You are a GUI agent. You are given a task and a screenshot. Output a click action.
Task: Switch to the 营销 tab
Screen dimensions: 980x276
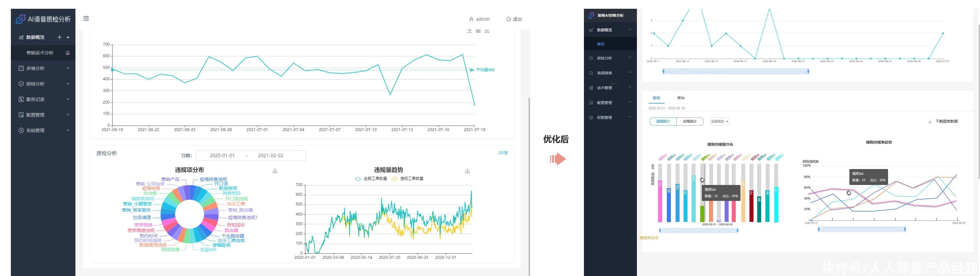click(681, 98)
